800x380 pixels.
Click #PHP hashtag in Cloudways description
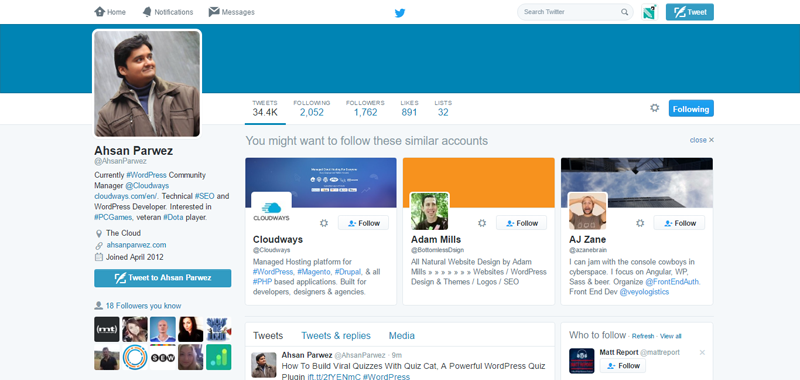(261, 282)
